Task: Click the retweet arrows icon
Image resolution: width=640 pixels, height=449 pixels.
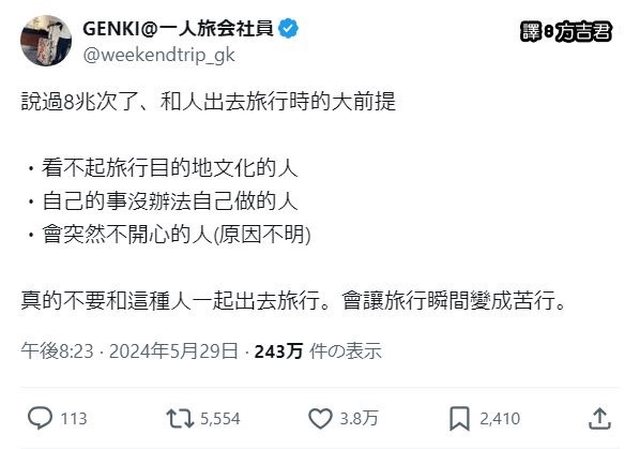Action: (x=178, y=418)
